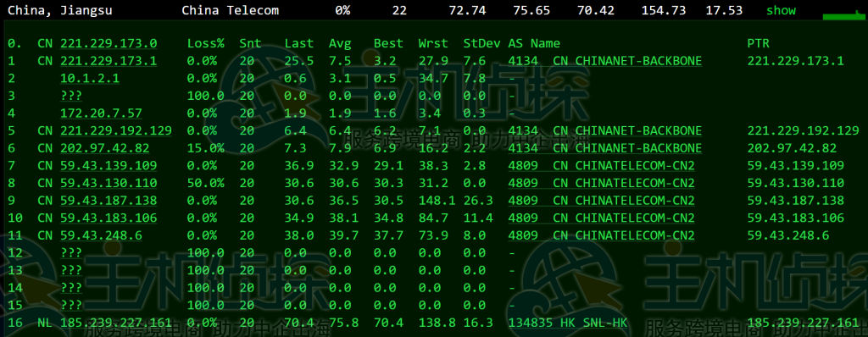Open the hop 7 AS 4809 CHINATELECOM-CN2 link
868x337 pixels.
coord(601,166)
